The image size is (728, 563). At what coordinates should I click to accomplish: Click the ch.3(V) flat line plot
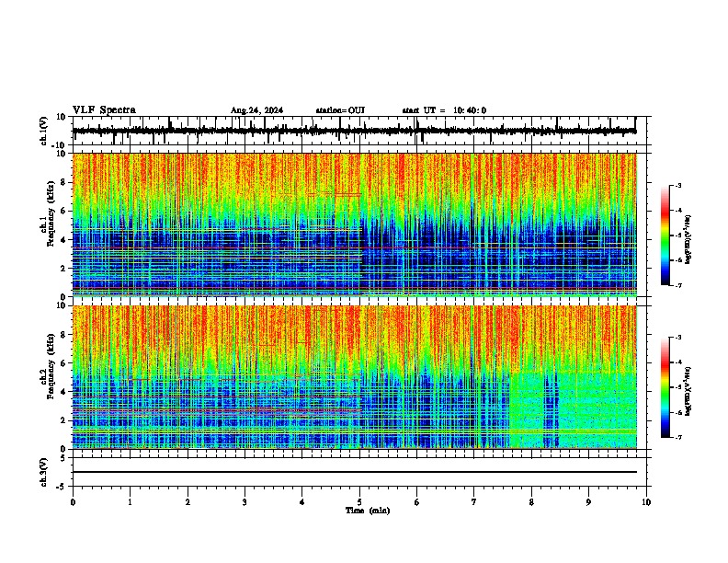(354, 472)
